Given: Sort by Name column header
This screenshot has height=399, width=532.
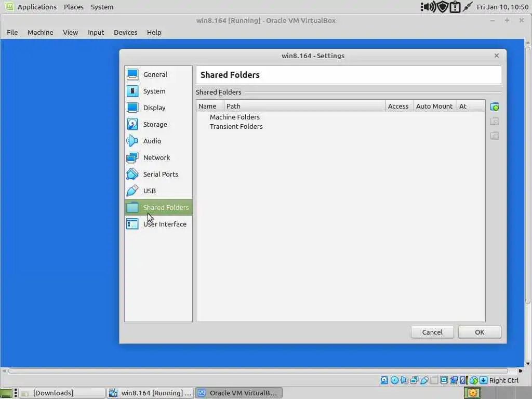Looking at the screenshot, I should [x=210, y=106].
